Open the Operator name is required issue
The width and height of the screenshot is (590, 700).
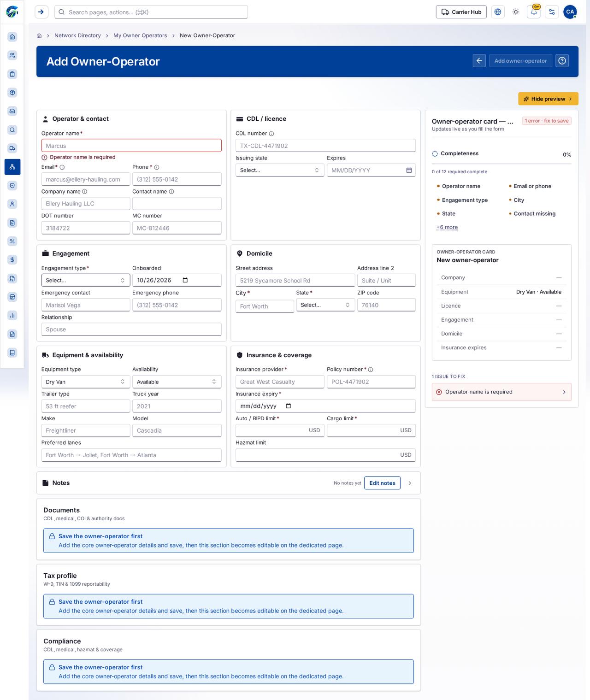501,392
